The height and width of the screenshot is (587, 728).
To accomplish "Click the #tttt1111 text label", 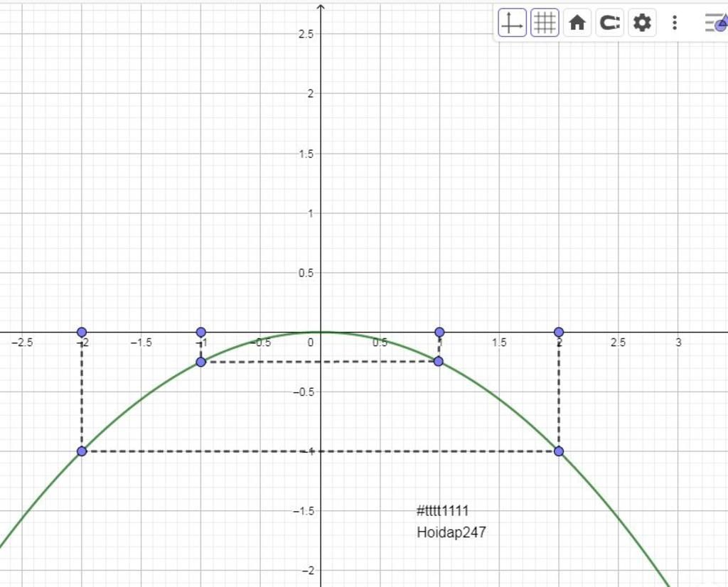I will [443, 511].
